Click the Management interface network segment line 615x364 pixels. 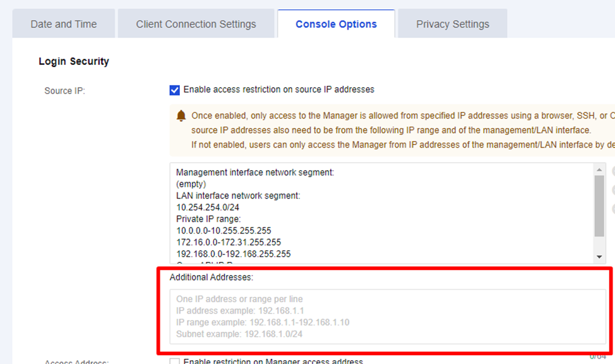coord(255,172)
